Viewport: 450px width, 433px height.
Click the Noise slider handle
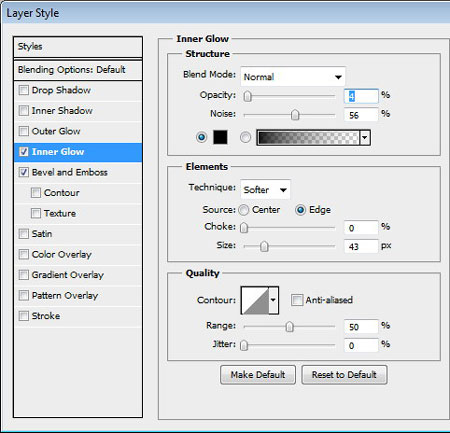295,115
